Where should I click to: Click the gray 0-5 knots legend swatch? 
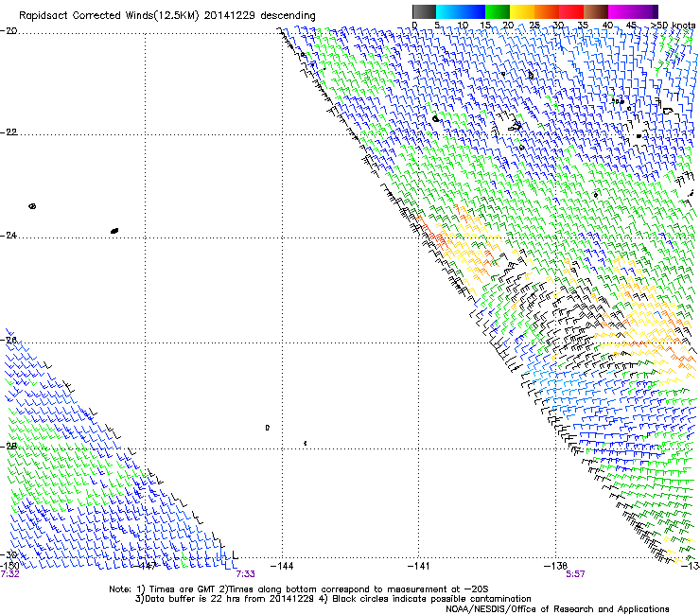tap(424, 11)
